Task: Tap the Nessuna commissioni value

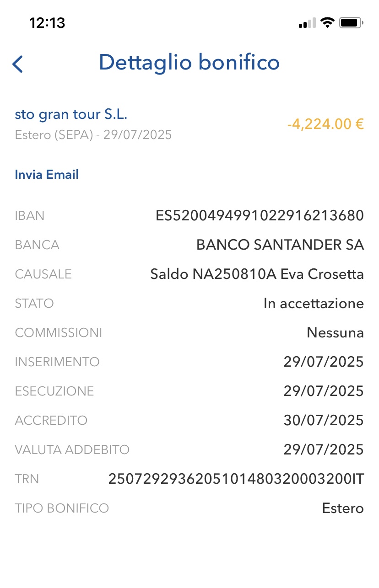Action: point(335,333)
